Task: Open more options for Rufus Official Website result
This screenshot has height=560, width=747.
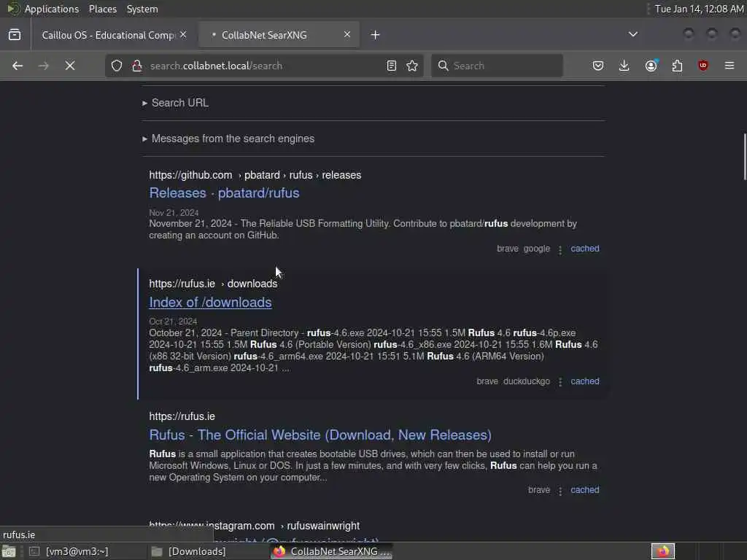Action: pyautogui.click(x=560, y=491)
